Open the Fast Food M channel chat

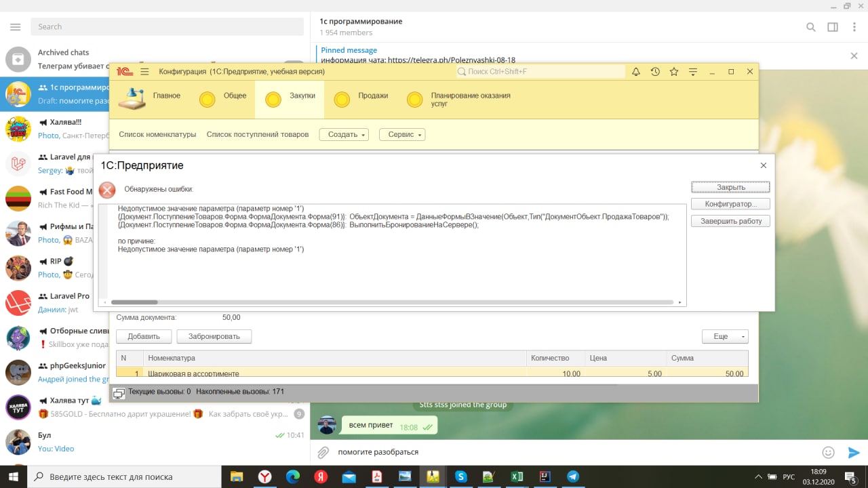click(54, 199)
